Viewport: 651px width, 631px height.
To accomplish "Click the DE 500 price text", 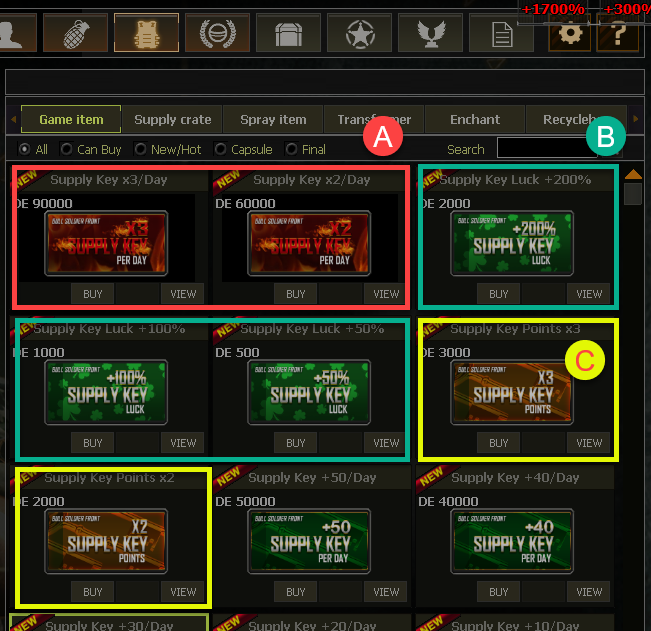I will pyautogui.click(x=237, y=352).
